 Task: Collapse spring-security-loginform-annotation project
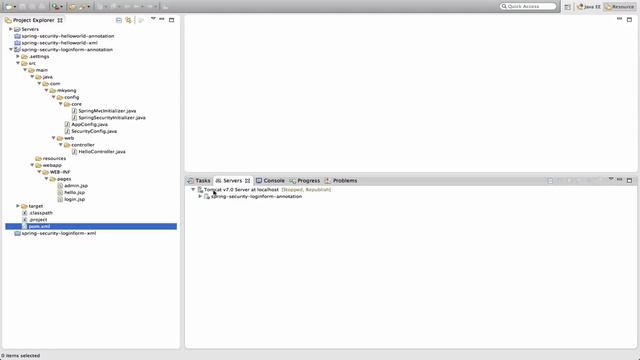coord(11,49)
